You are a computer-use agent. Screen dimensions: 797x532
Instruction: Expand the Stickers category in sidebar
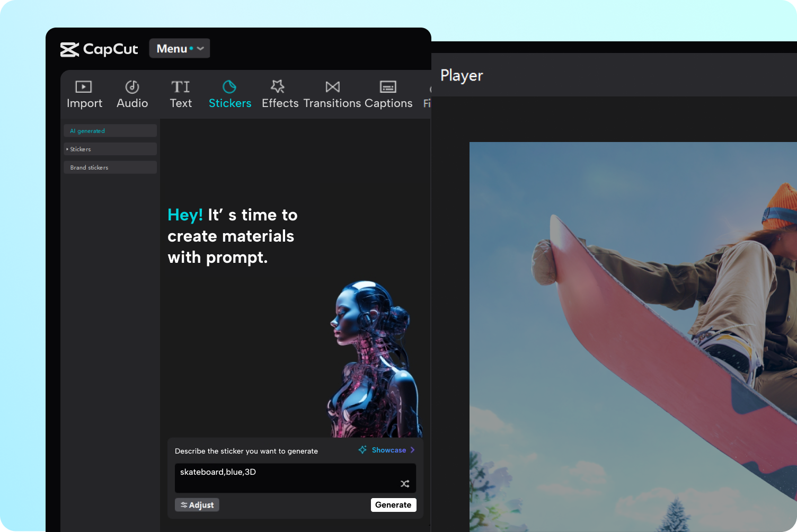click(110, 149)
